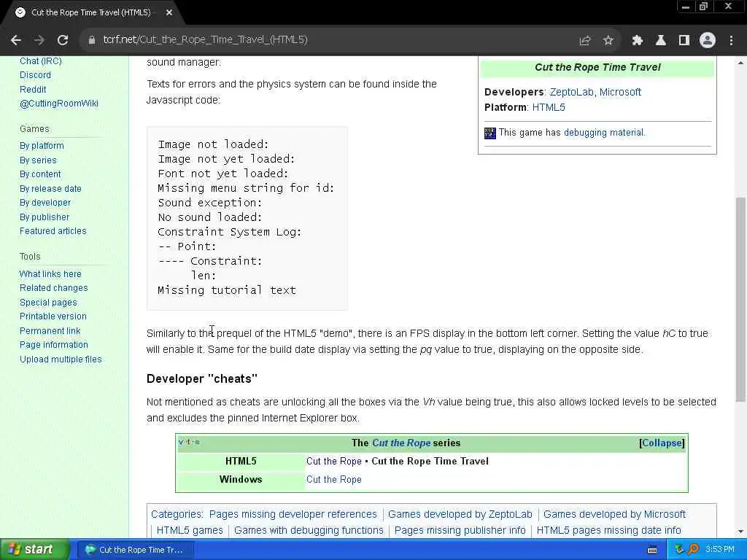Open the Chat (IRC) sidebar link
This screenshot has width=747, height=560.
[x=41, y=61]
